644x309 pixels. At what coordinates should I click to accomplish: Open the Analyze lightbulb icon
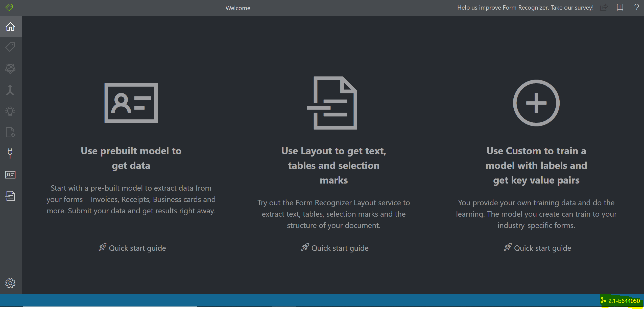(10, 111)
